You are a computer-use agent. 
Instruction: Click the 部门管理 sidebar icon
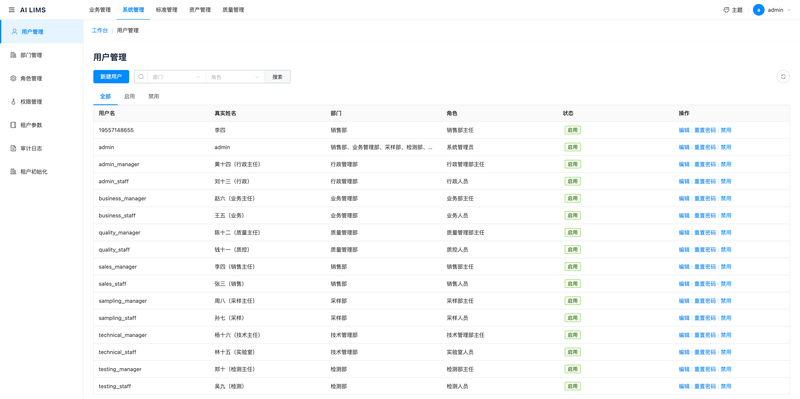point(13,55)
